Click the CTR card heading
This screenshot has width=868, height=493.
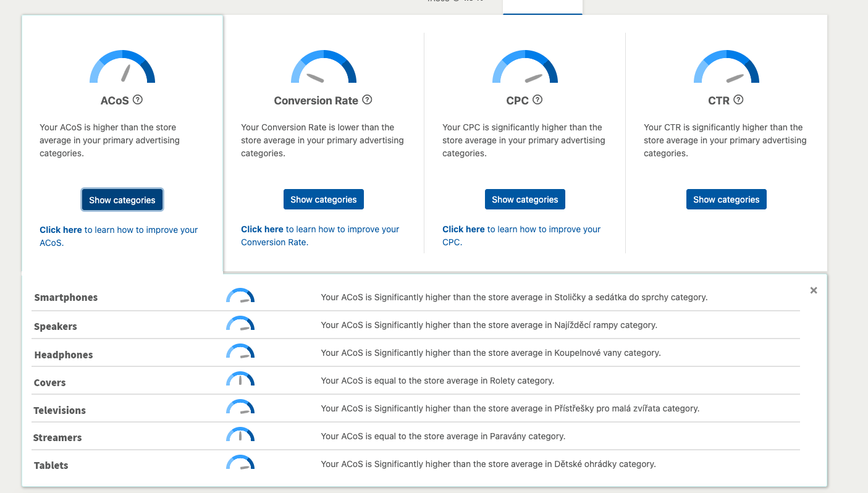click(x=719, y=101)
